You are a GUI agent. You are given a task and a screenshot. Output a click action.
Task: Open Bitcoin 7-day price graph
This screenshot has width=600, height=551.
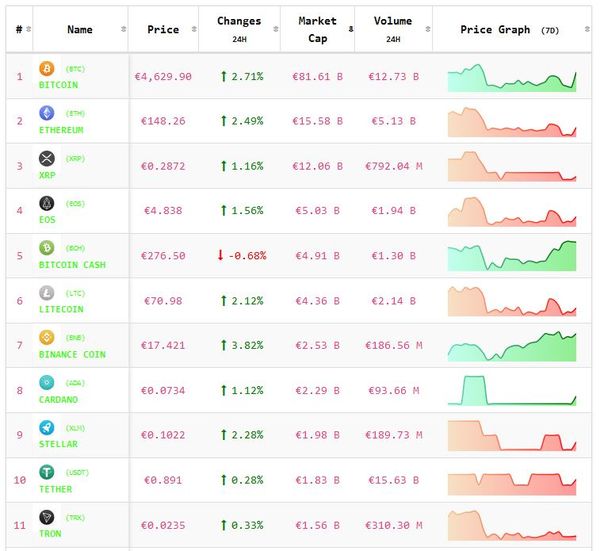pyautogui.click(x=512, y=78)
